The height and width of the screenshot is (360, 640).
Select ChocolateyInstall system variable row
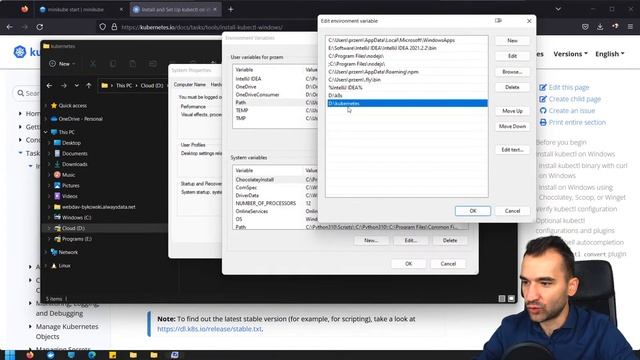click(x=275, y=180)
